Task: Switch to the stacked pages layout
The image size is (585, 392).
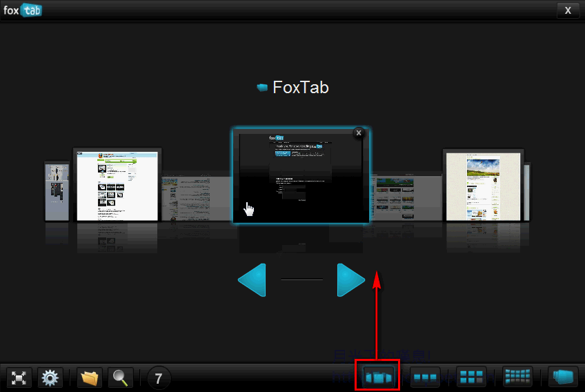Action: (563, 378)
